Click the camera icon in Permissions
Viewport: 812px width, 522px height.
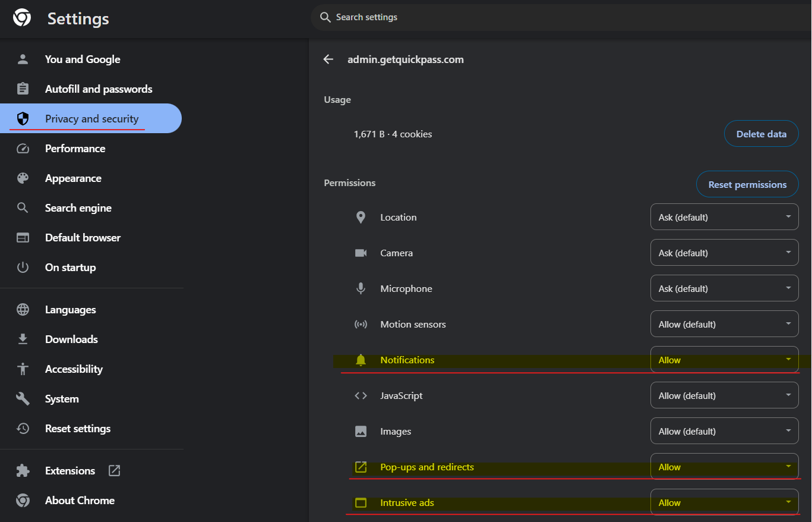[361, 253]
